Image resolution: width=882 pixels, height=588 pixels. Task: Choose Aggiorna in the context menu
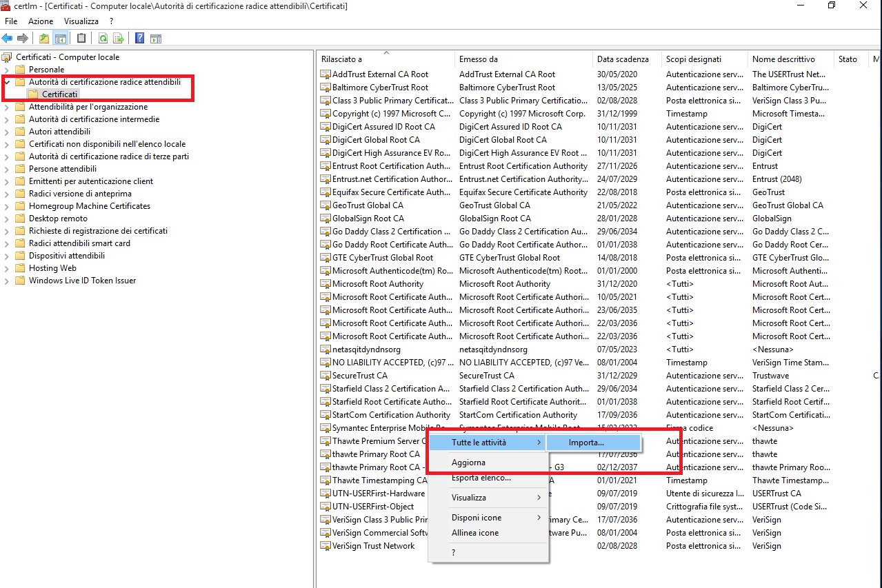(488, 463)
